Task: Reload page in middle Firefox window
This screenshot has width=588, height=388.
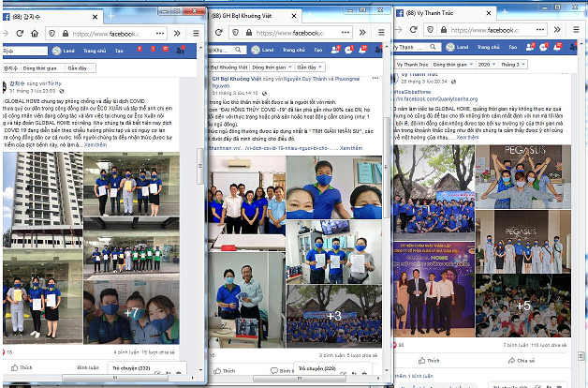Action: (218, 33)
